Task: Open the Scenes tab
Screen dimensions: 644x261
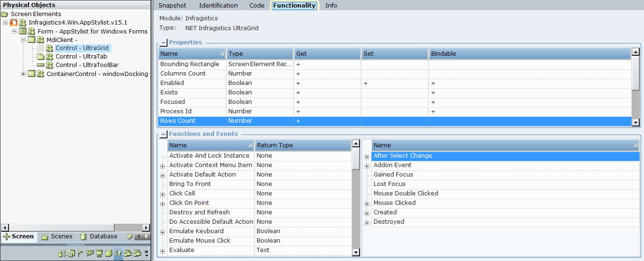Action: [x=57, y=236]
